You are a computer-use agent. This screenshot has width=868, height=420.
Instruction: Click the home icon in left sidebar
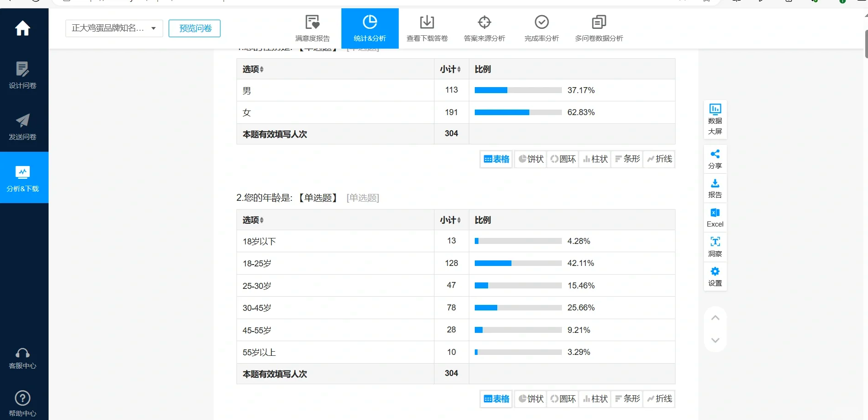(22, 28)
